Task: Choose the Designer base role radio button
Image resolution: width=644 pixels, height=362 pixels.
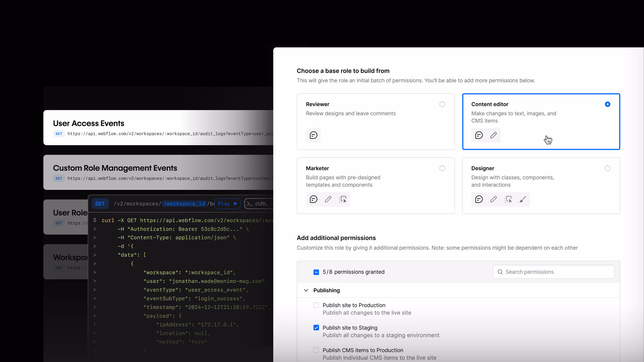Action: [x=607, y=168]
